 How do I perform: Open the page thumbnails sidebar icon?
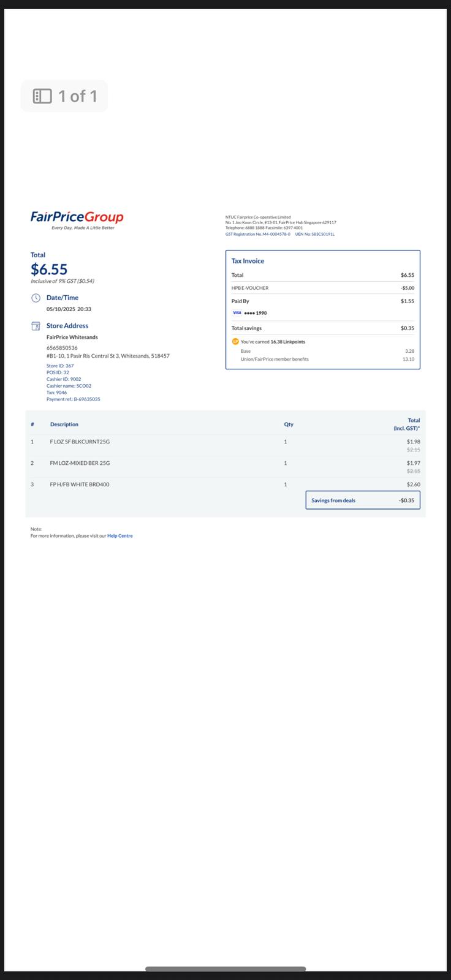(x=42, y=96)
